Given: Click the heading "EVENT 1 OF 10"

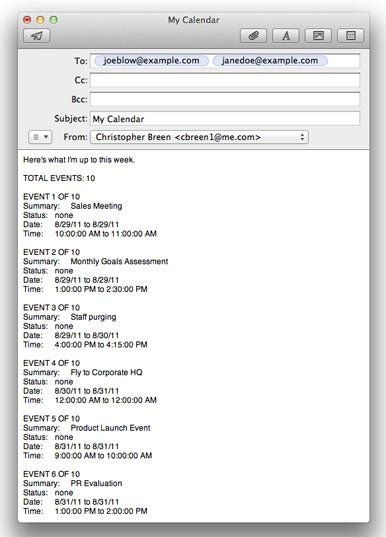Looking at the screenshot, I should pyautogui.click(x=51, y=197).
